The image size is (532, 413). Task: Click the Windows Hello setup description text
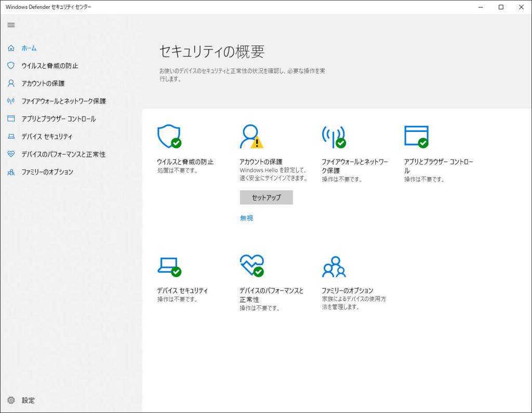click(273, 174)
